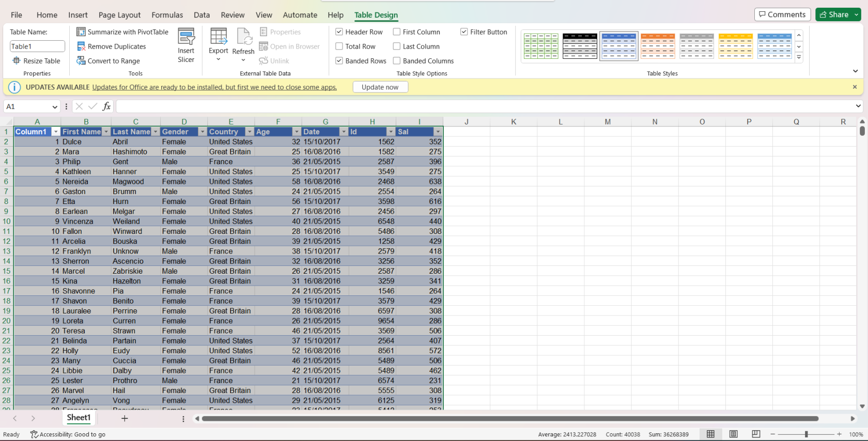
Task: Click the formula bar cancel X icon
Action: [x=79, y=106]
